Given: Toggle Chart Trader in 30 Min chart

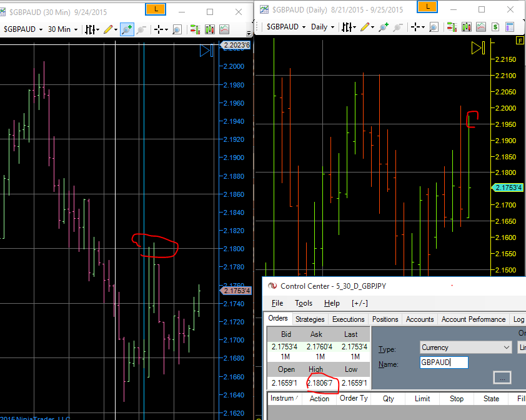Looking at the screenshot, I should (195, 29).
